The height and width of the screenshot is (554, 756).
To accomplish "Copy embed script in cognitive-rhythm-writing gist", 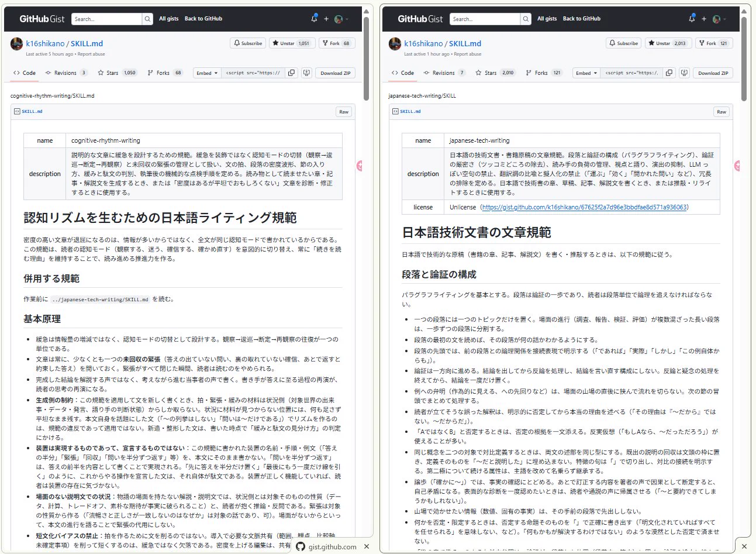I will 291,73.
